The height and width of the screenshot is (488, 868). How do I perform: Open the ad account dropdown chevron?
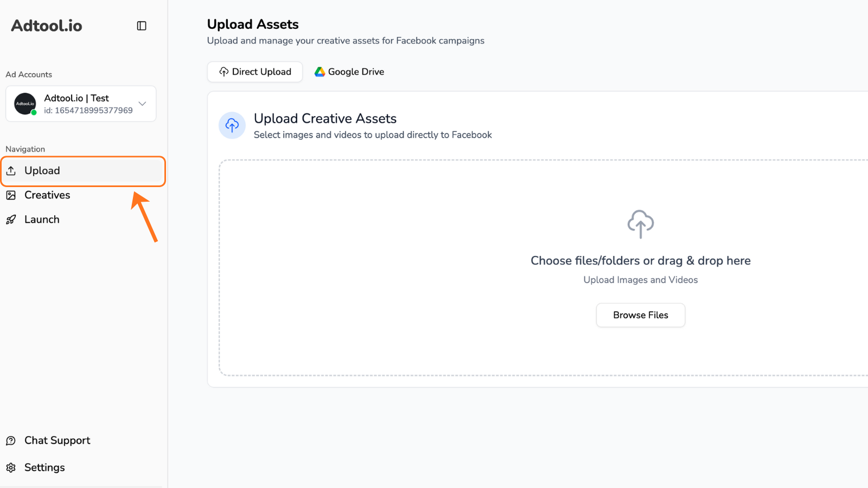(x=142, y=104)
